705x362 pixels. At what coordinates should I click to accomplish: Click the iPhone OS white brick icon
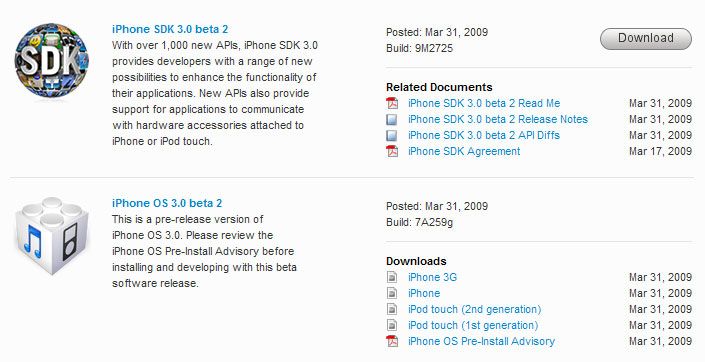(52, 236)
